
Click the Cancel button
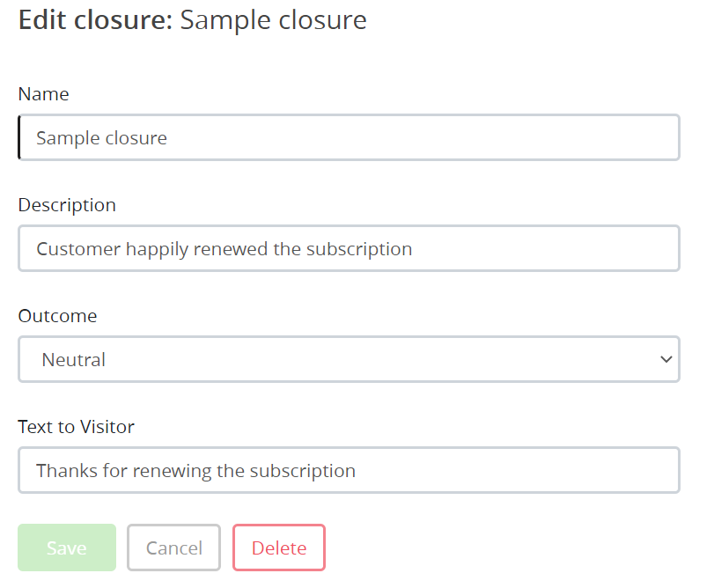click(174, 548)
